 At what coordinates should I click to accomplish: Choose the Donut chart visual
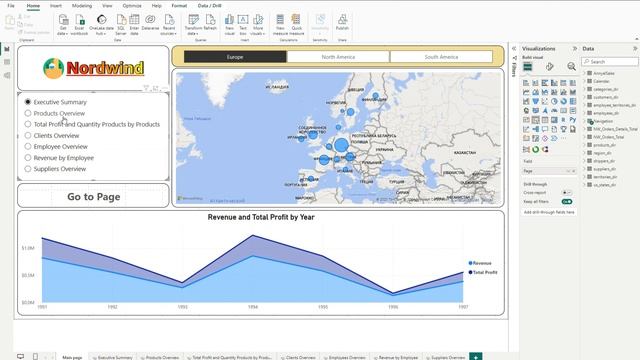tap(563, 101)
